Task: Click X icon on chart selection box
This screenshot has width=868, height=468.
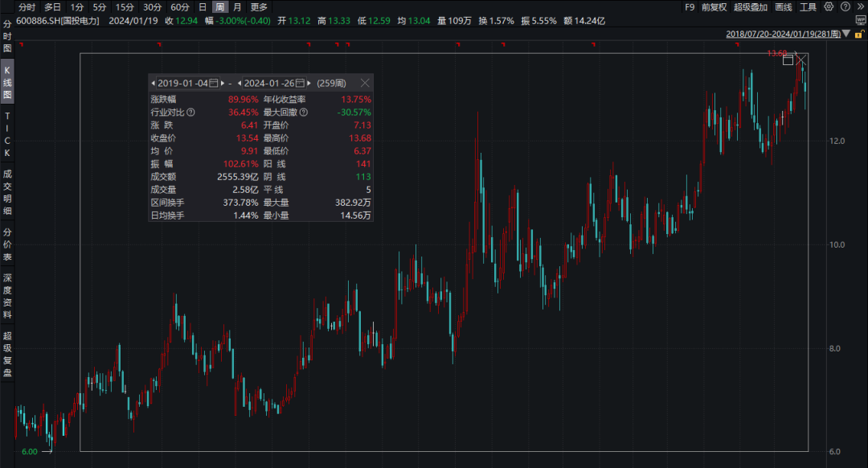Action: [801, 60]
